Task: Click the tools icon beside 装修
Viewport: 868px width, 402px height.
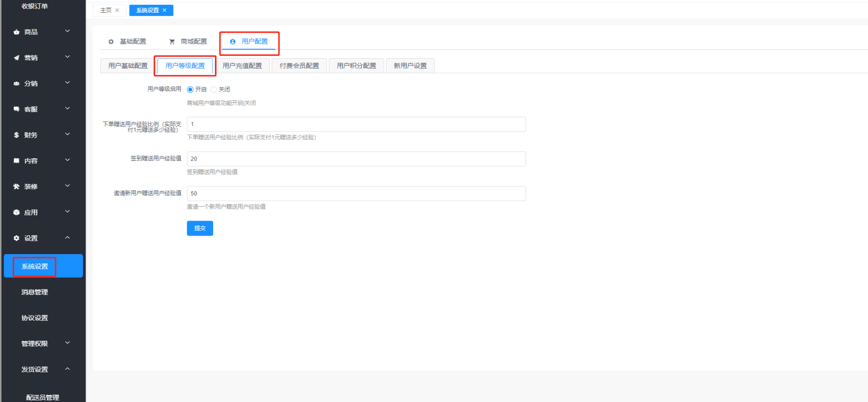Action: [x=17, y=186]
